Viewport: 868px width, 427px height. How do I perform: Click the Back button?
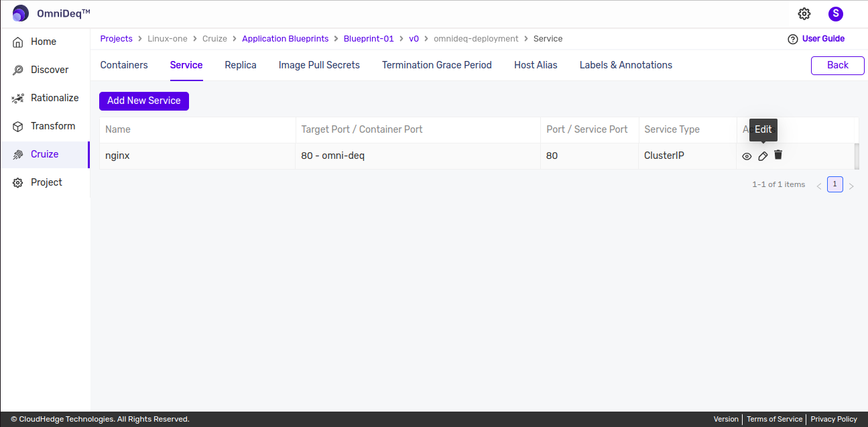(x=838, y=65)
